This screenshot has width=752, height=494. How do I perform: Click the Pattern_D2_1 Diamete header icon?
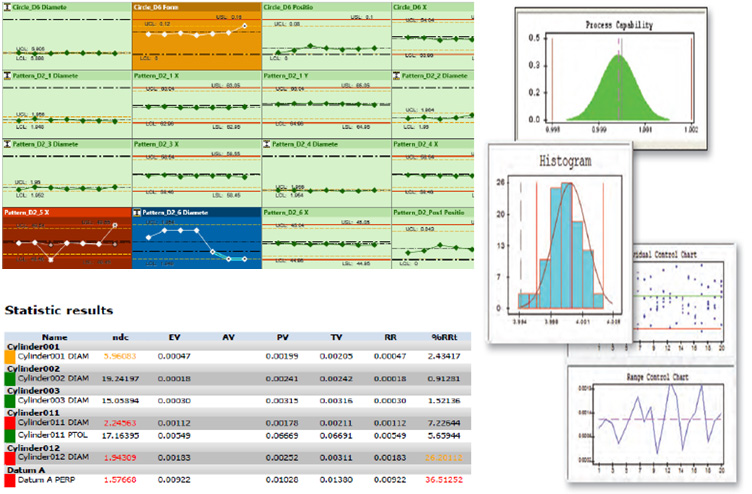[7, 76]
